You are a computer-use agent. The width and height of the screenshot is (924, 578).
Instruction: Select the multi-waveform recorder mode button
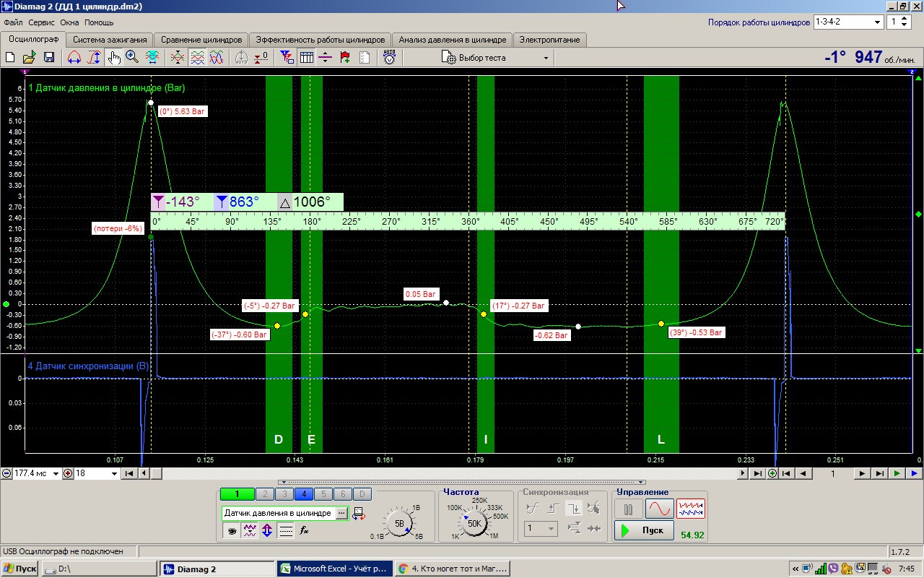pos(691,509)
